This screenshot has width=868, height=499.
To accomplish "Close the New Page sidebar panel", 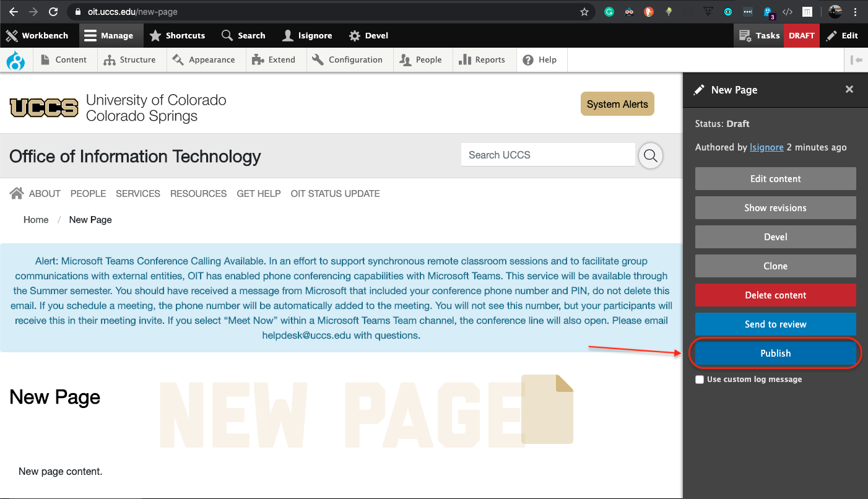I will 849,90.
